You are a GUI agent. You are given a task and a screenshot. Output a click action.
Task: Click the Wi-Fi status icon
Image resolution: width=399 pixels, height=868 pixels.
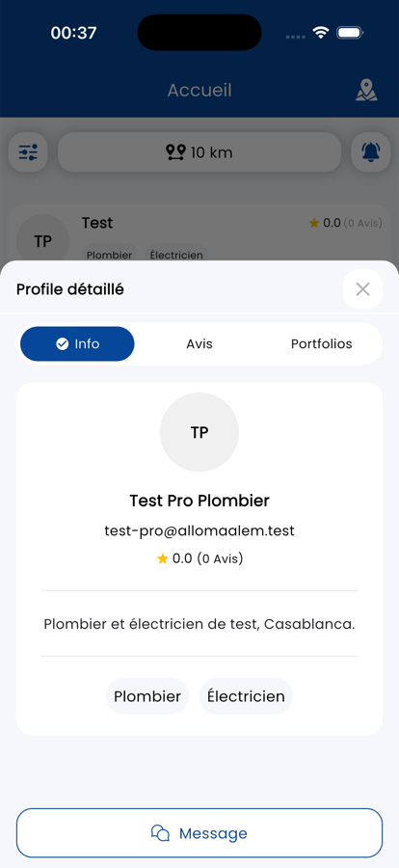click(320, 33)
